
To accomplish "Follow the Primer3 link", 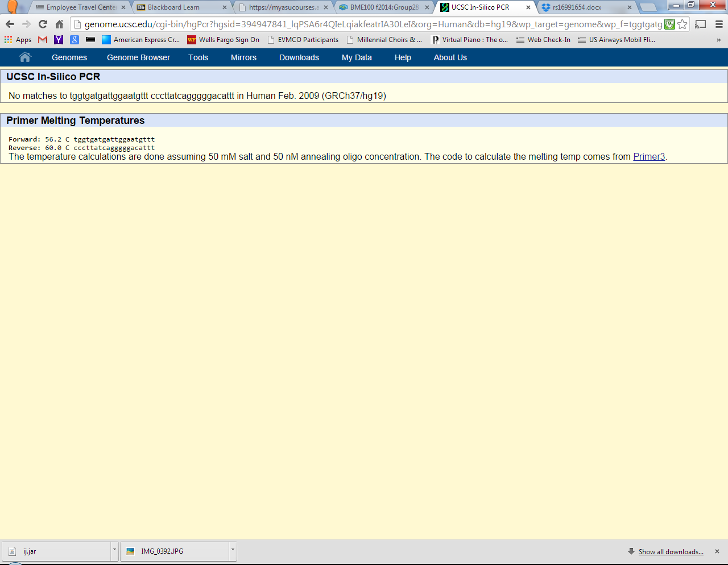I will click(648, 157).
